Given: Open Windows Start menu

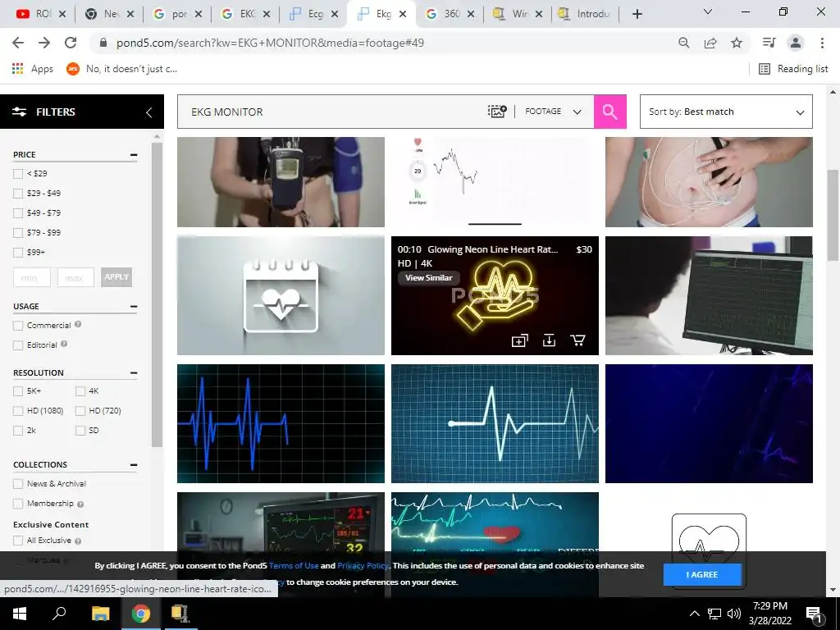Looking at the screenshot, I should click(x=20, y=614).
